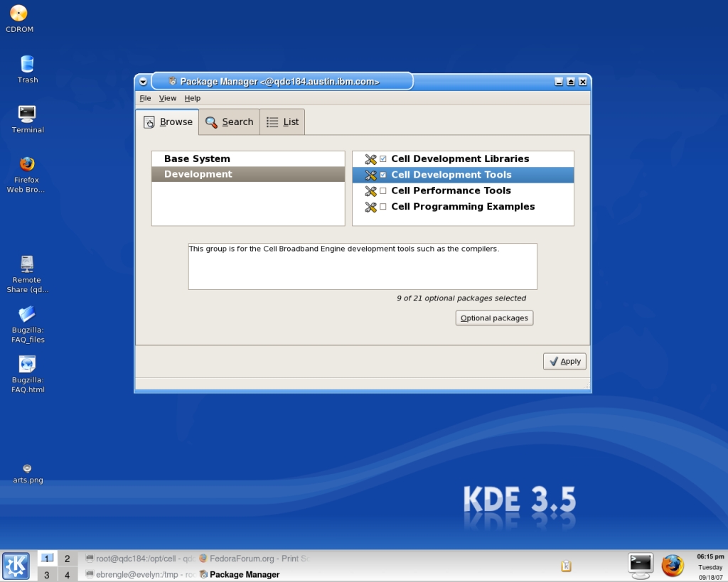Click the Cell Development Tools group icon
Screen dimensions: 728x582
tap(370, 175)
